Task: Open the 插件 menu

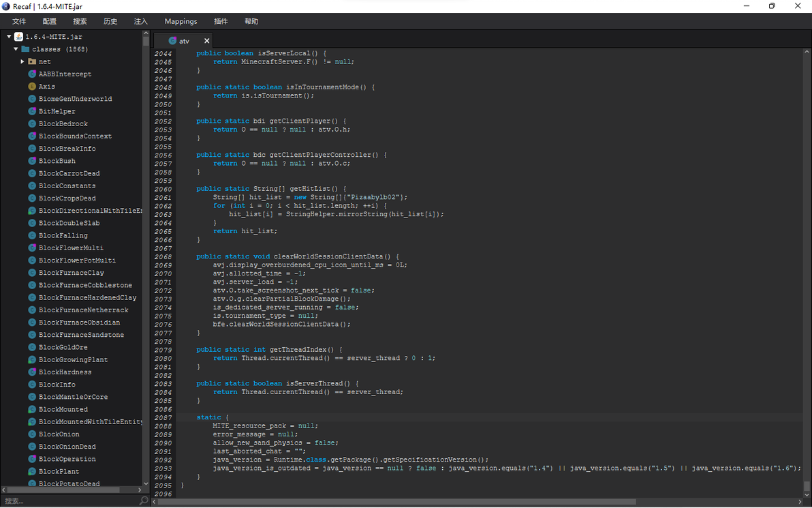Action: pos(221,21)
